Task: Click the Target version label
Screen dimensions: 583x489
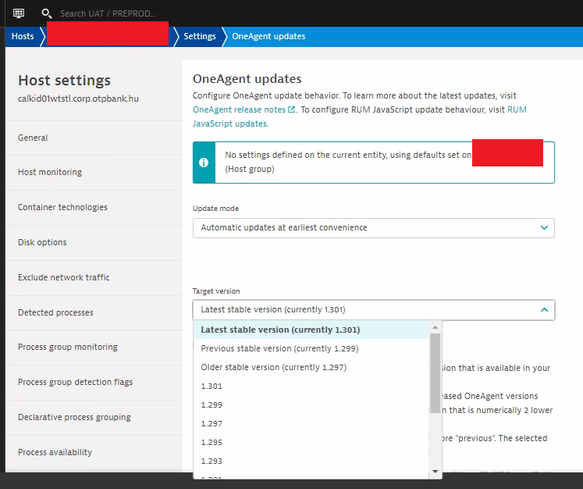Action: coord(216,291)
